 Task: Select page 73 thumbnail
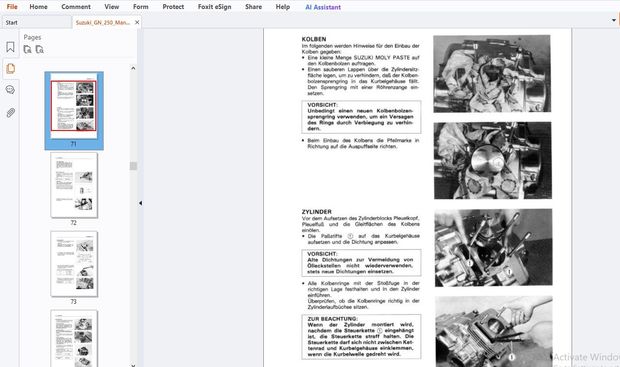click(x=74, y=264)
